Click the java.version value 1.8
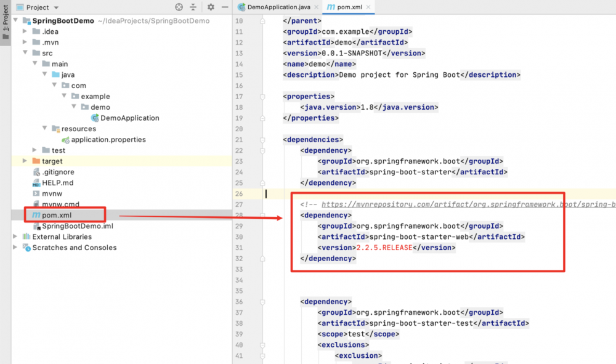Image resolution: width=616 pixels, height=364 pixels. (x=367, y=107)
